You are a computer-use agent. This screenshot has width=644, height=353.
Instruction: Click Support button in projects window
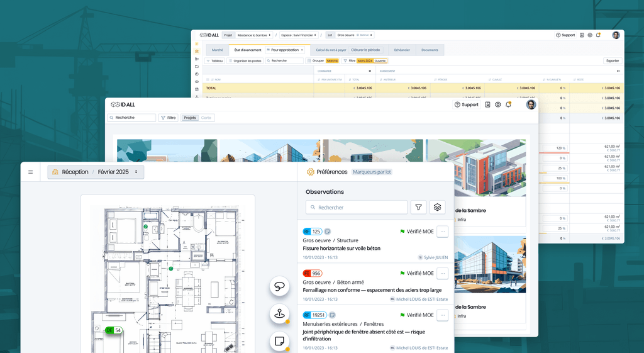coord(467,105)
